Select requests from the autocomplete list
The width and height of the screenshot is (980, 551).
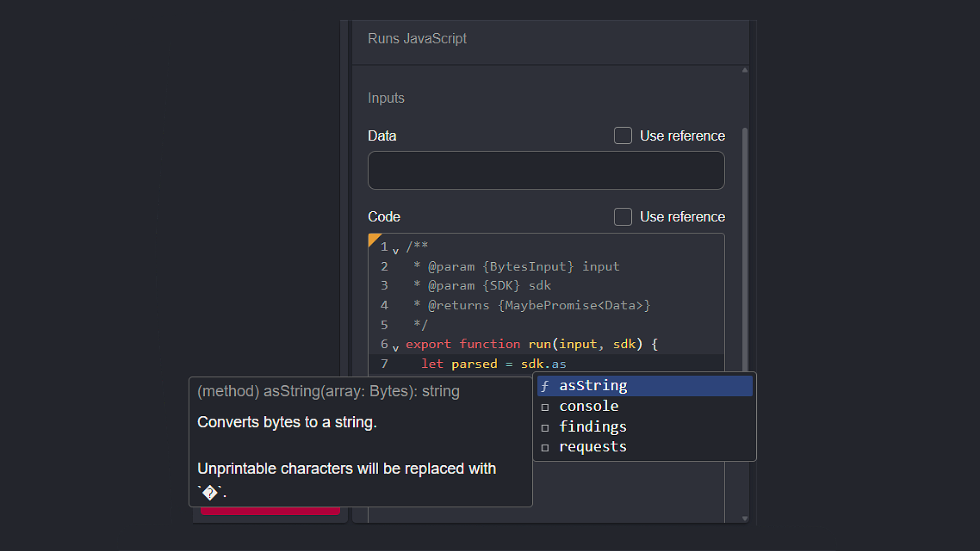[x=593, y=447]
